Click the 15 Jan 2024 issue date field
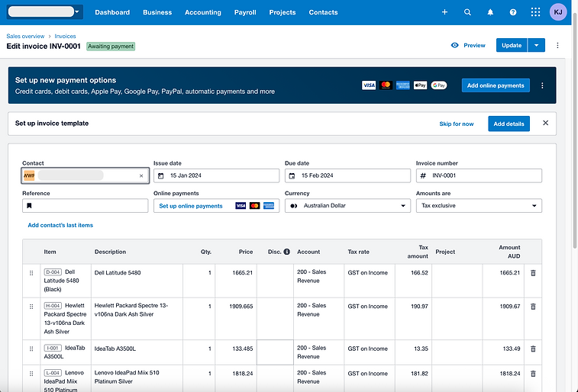 tap(216, 175)
